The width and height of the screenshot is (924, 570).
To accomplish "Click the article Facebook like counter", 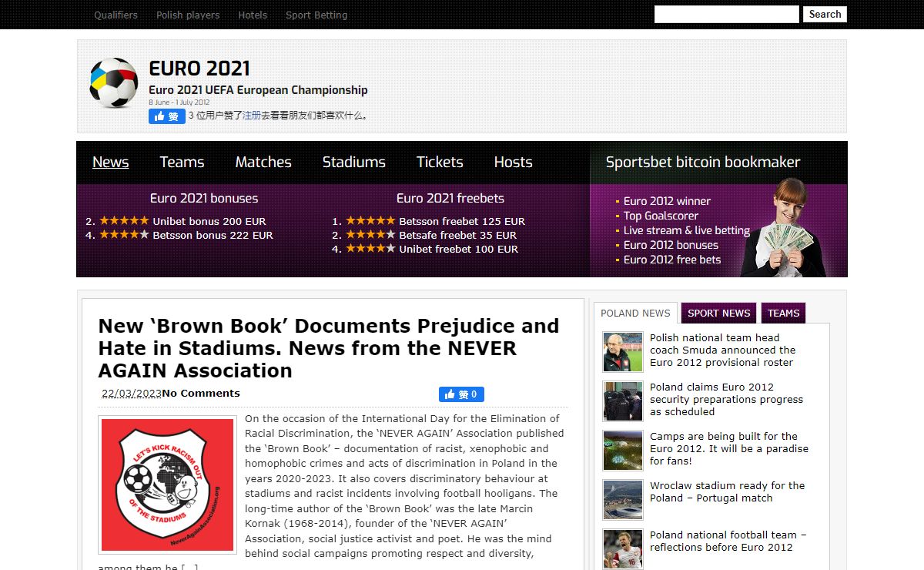I will point(461,394).
